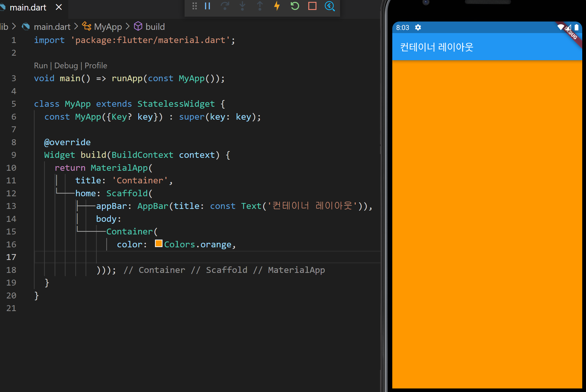Screen dimensions: 586x392
Task: Grab the debug toolbar drag handle
Action: (195, 6)
